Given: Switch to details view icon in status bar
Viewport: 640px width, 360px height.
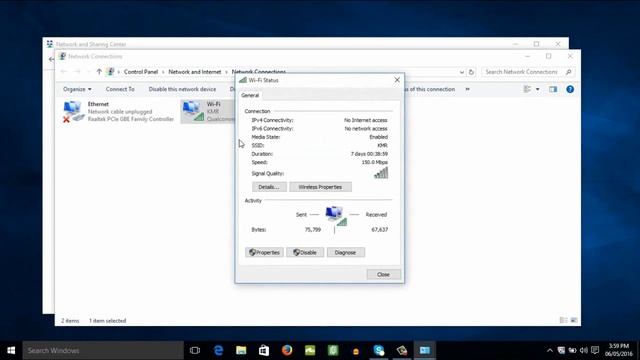Looking at the screenshot, I should pyautogui.click(x=563, y=320).
